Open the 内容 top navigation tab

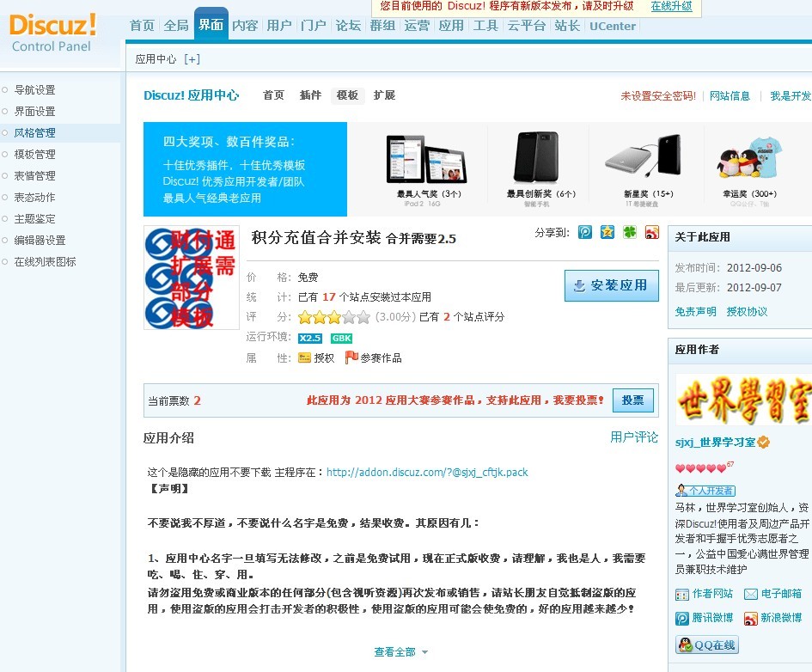(x=245, y=26)
